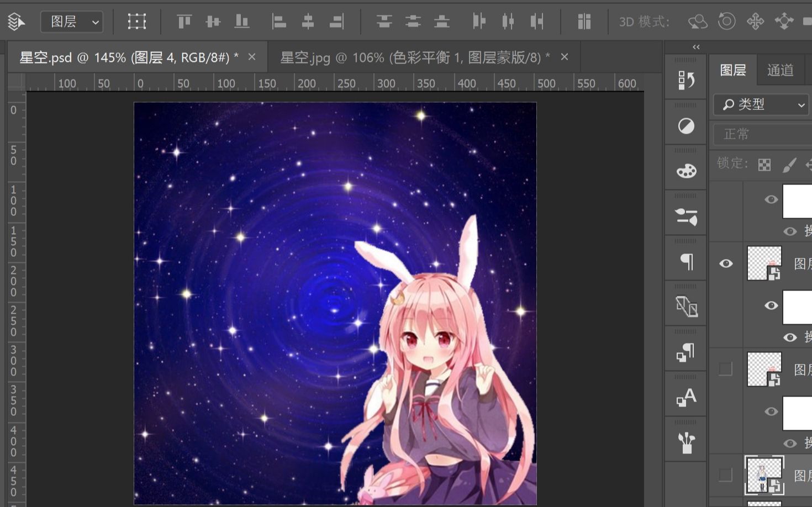The width and height of the screenshot is (812, 507).
Task: Open the Brush Presets cup icon
Action: [x=686, y=442]
